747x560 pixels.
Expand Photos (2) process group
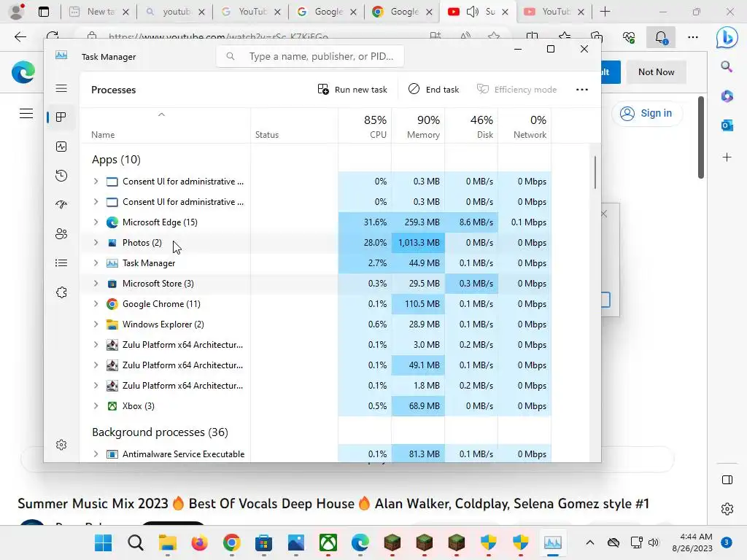(x=96, y=242)
